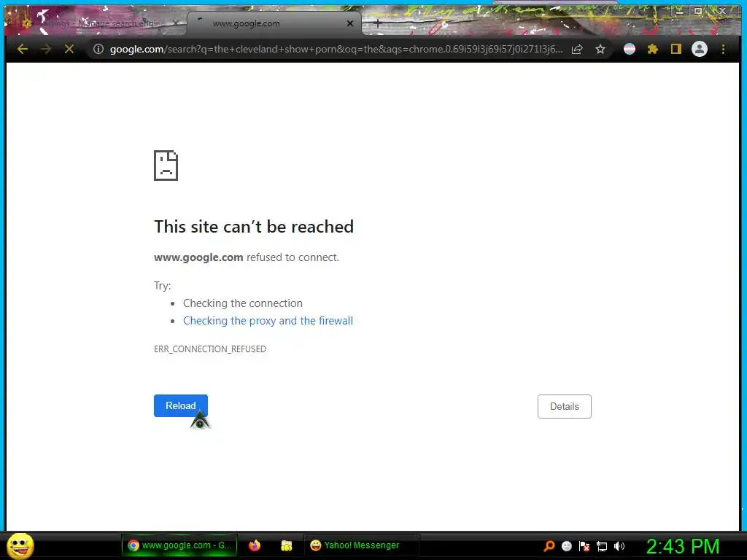747x560 pixels.
Task: Open the Chrome three-dot menu
Action: pos(723,49)
